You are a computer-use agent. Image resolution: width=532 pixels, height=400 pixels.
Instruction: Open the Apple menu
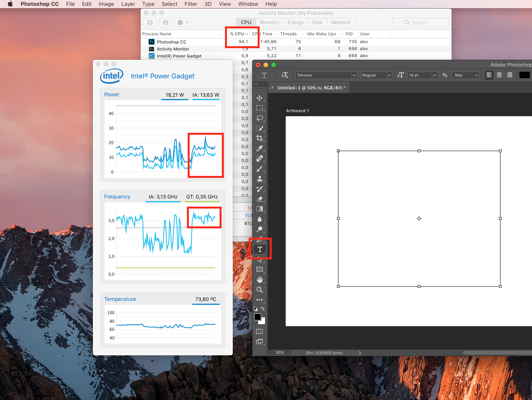click(10, 4)
